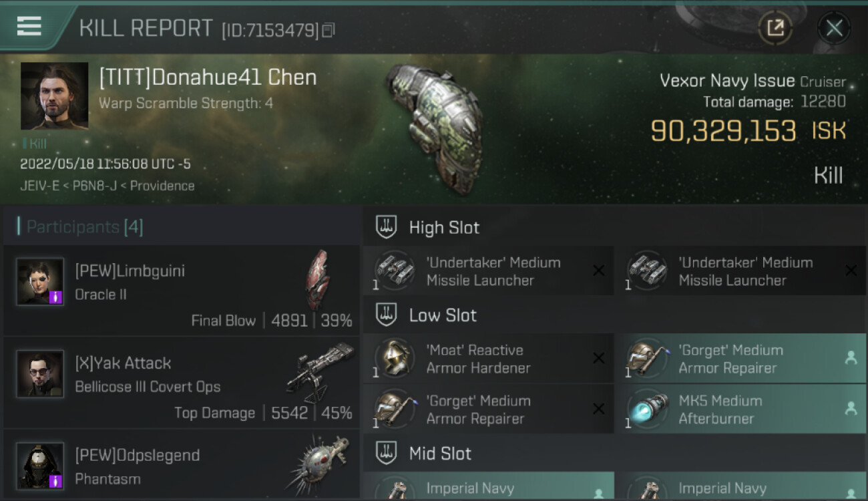
Task: Select the first 'Undertaker' Medium Missile Launcher
Action: pyautogui.click(x=488, y=271)
